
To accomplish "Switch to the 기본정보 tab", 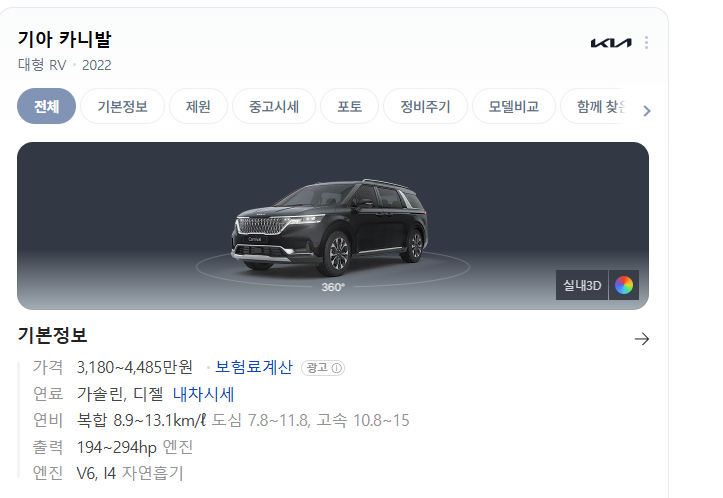I will click(x=122, y=106).
